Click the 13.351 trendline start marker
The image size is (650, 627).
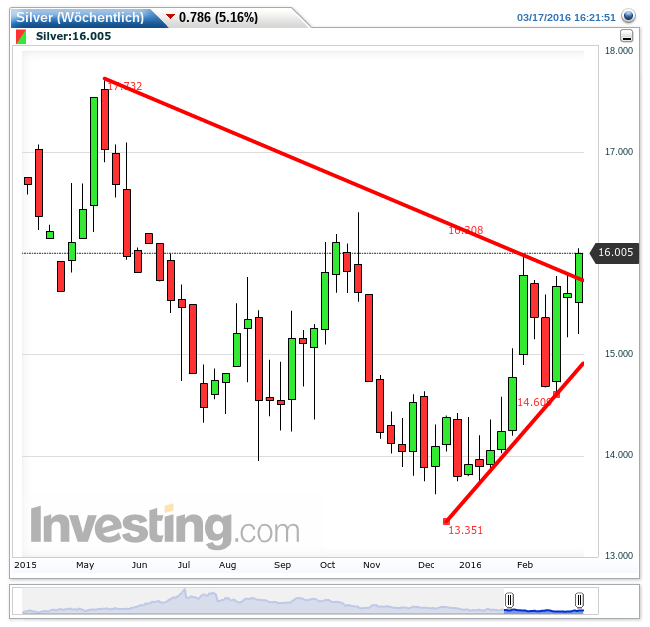[x=446, y=521]
